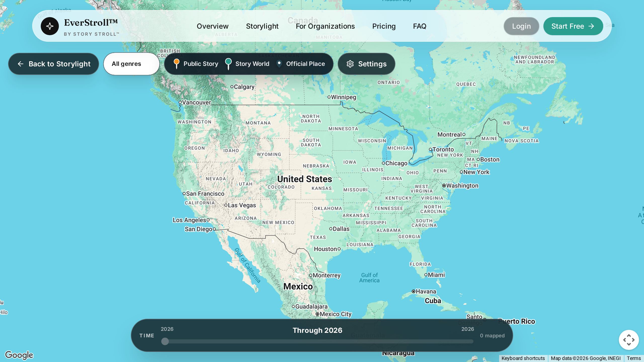Screen dimensions: 644x362
Task: Toggle the Story World legend filter
Action: [247, 64]
